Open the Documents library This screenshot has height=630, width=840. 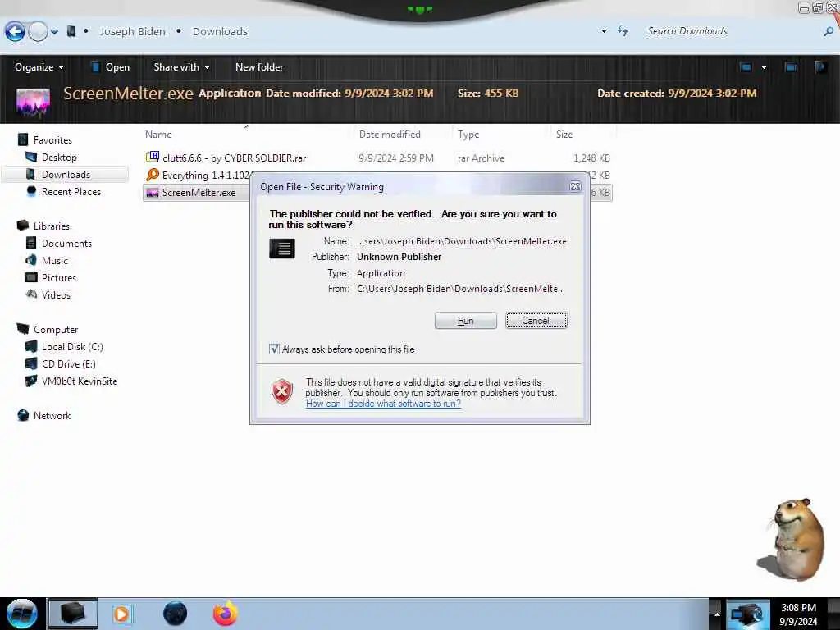tap(66, 243)
